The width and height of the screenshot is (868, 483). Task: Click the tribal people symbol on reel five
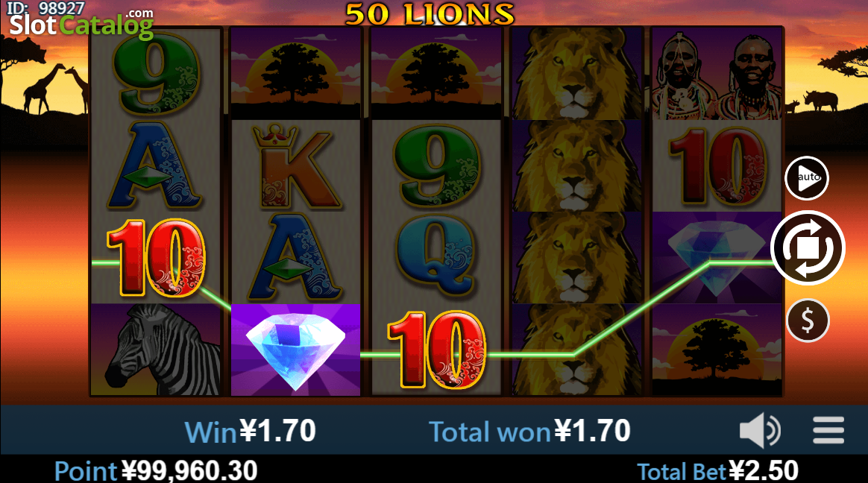[717, 73]
